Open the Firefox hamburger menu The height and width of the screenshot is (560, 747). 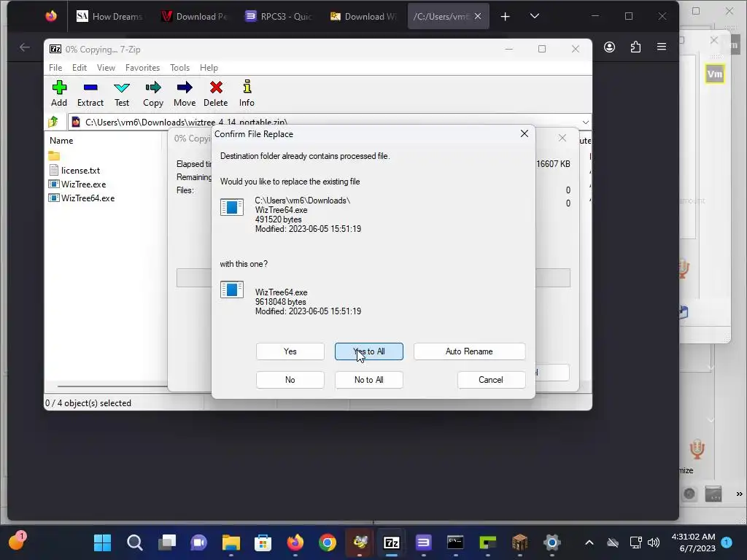click(661, 47)
